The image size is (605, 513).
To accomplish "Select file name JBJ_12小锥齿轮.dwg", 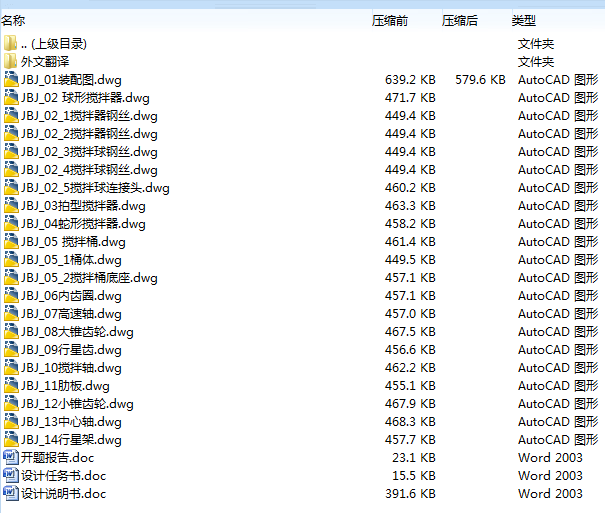I will 77,404.
